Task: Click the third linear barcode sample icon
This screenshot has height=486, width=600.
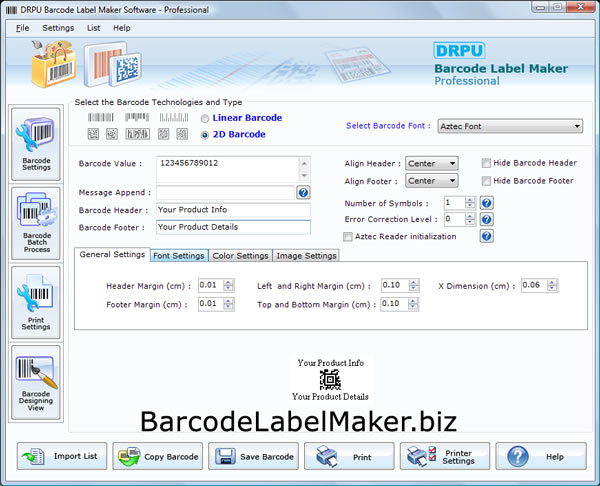Action: (x=174, y=117)
